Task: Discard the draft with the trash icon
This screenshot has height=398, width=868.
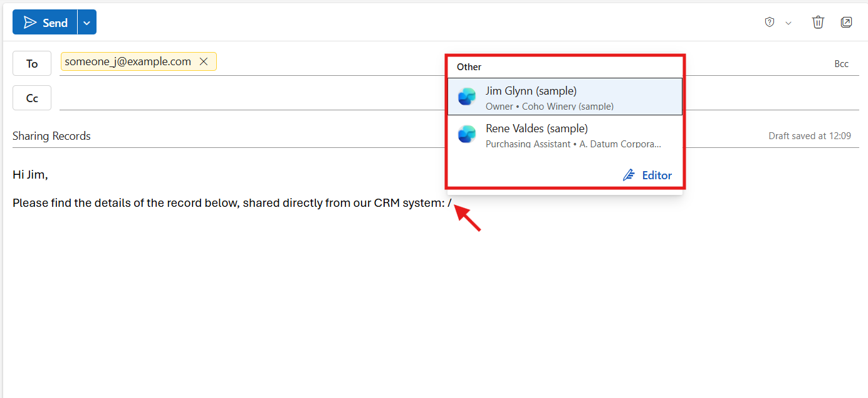Action: (818, 23)
